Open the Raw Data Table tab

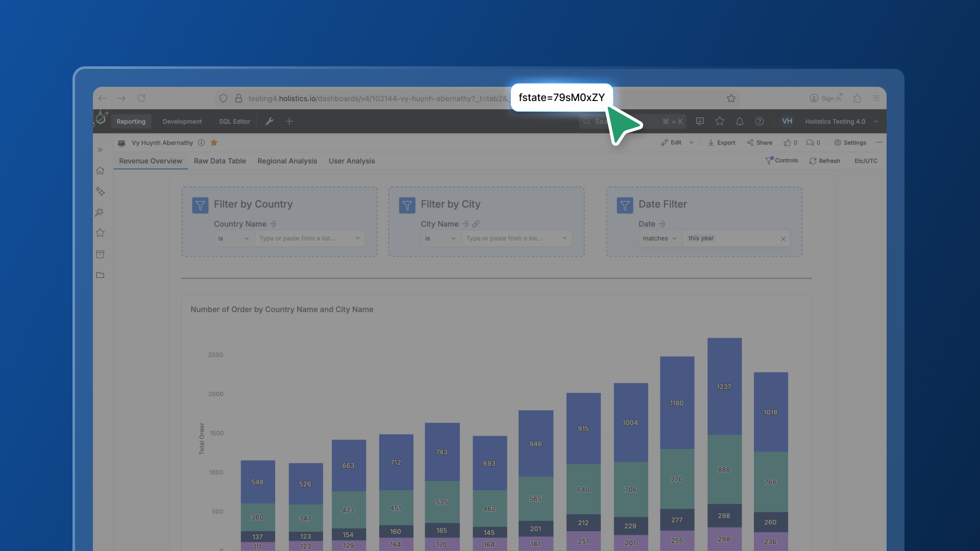click(x=219, y=161)
